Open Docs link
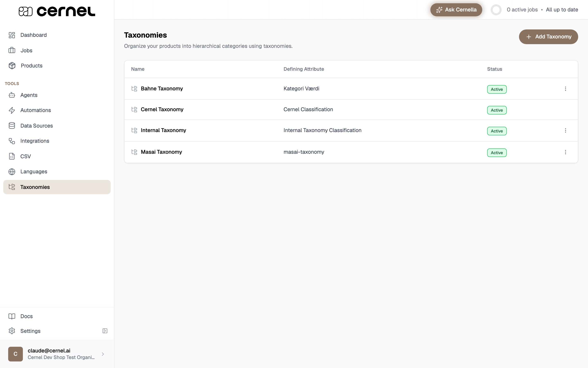 click(x=57, y=316)
